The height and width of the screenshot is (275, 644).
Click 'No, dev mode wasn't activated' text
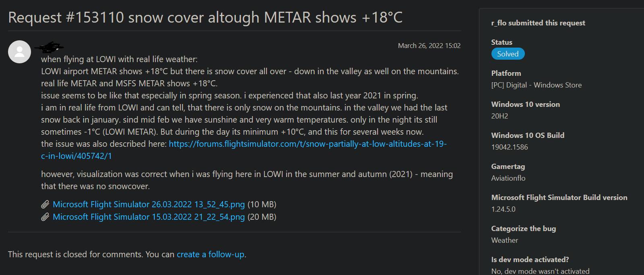point(540,271)
